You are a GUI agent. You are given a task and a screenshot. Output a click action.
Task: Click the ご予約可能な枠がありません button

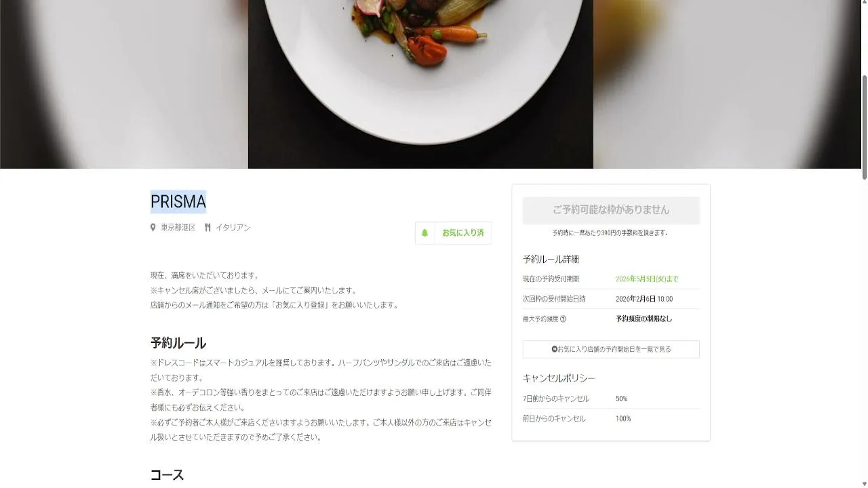tap(611, 210)
